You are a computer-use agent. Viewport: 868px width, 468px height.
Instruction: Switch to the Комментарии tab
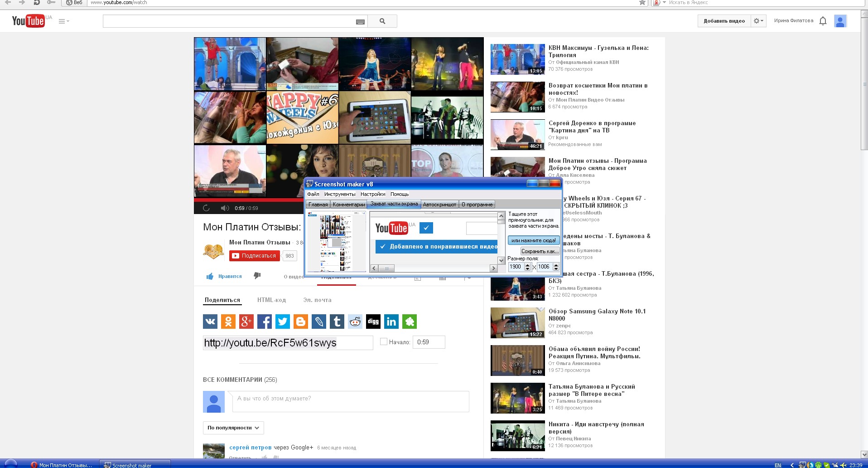click(x=349, y=205)
